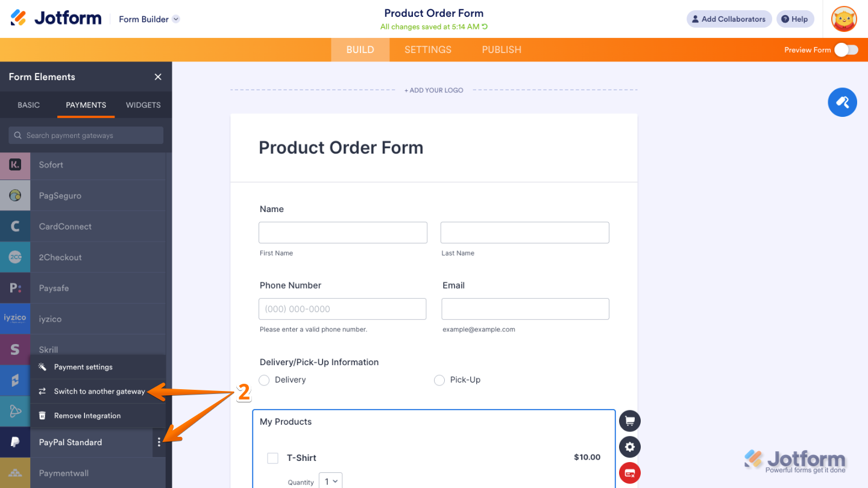Select the Delivery radio option
868x488 pixels.
pyautogui.click(x=264, y=380)
